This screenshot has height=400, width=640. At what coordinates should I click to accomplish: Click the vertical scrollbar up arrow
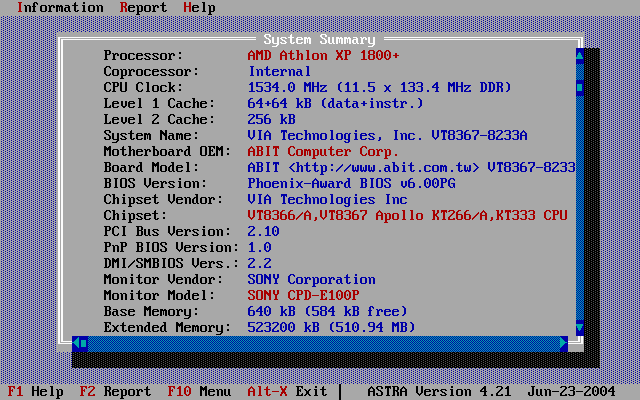[580, 56]
